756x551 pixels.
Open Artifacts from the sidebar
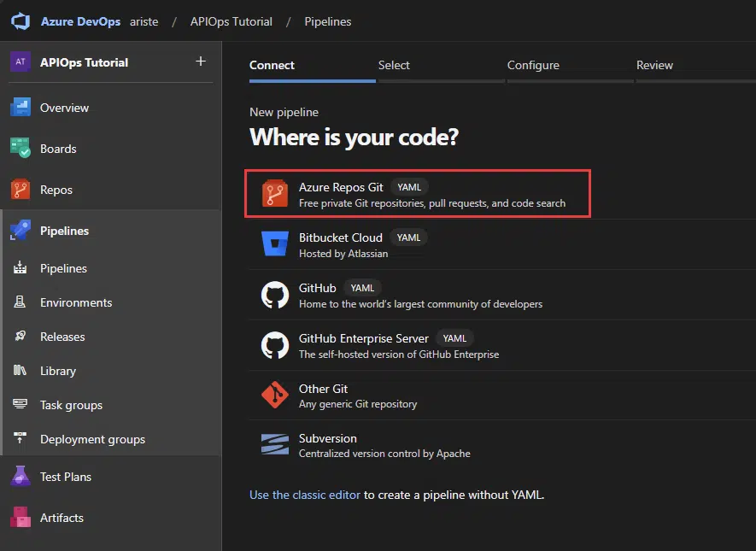point(62,517)
